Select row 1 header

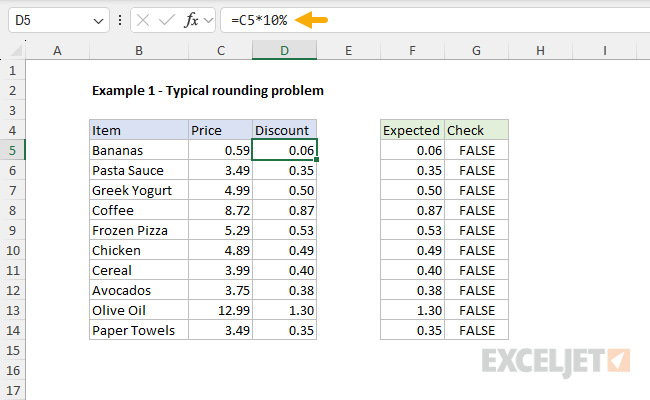[12, 70]
